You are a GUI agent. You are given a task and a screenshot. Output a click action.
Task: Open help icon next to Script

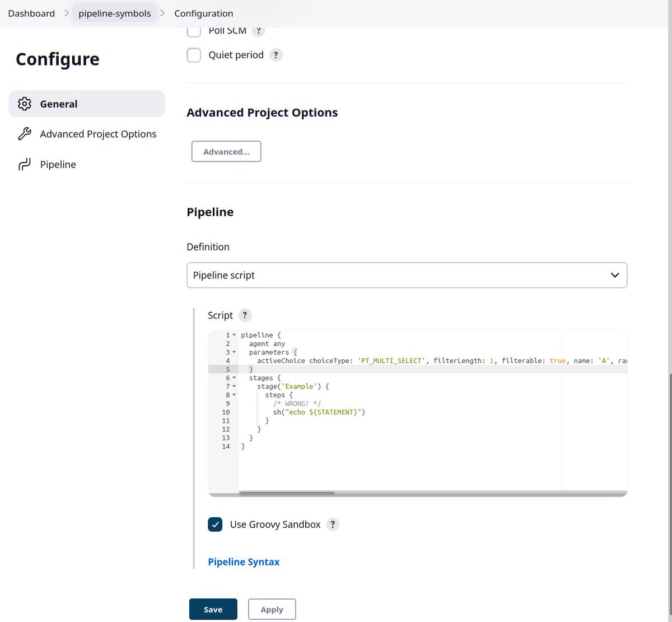point(245,315)
